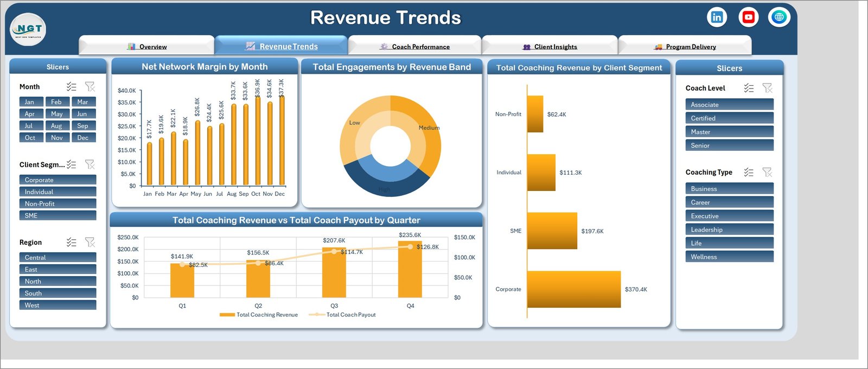Switch to the Coach Performance tab

coord(415,46)
